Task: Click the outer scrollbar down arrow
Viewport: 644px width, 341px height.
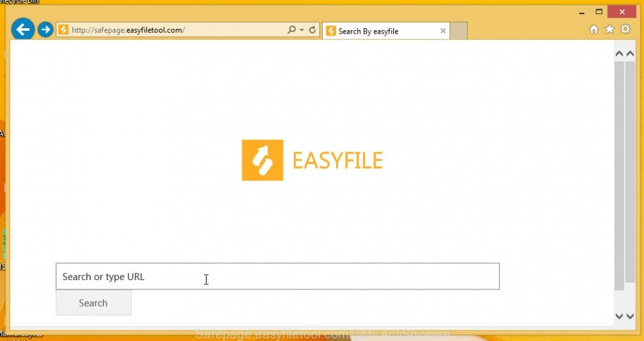Action: pos(630,316)
